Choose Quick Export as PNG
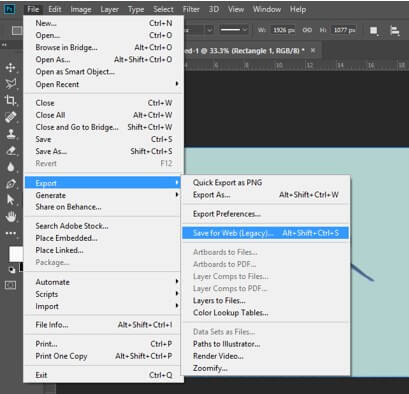The image size is (409, 394). (x=266, y=183)
